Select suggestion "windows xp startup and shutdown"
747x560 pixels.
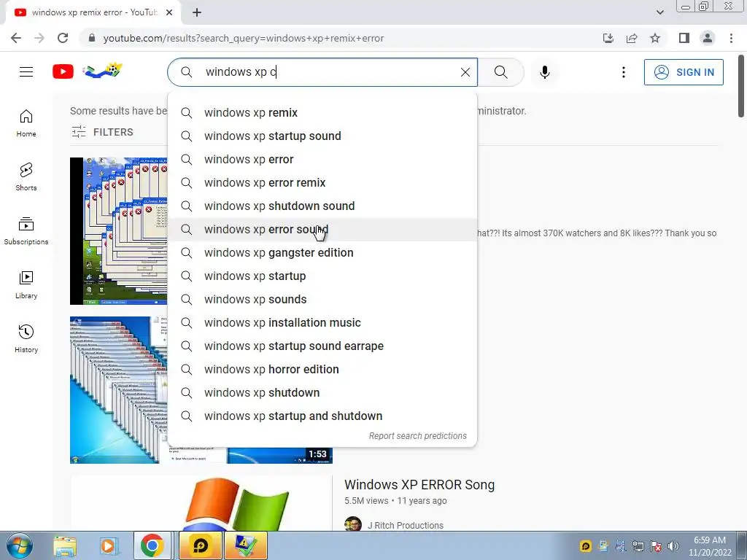click(x=322, y=416)
